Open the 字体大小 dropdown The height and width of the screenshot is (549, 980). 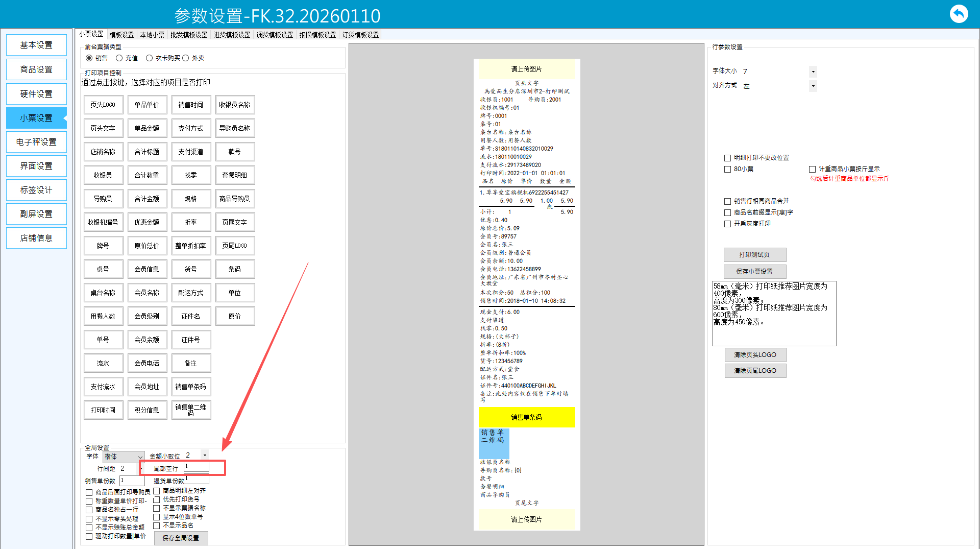(813, 71)
